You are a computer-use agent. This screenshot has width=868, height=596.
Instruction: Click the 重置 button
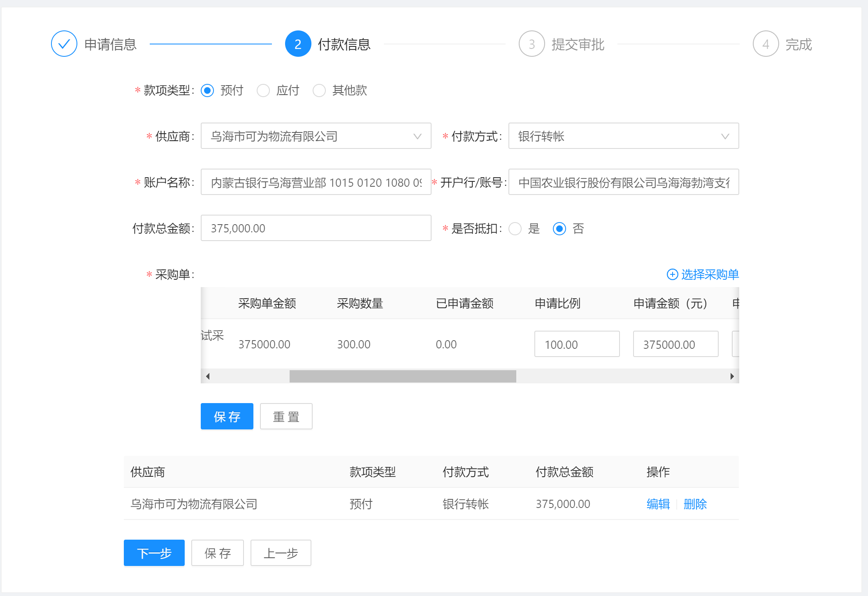coord(286,417)
